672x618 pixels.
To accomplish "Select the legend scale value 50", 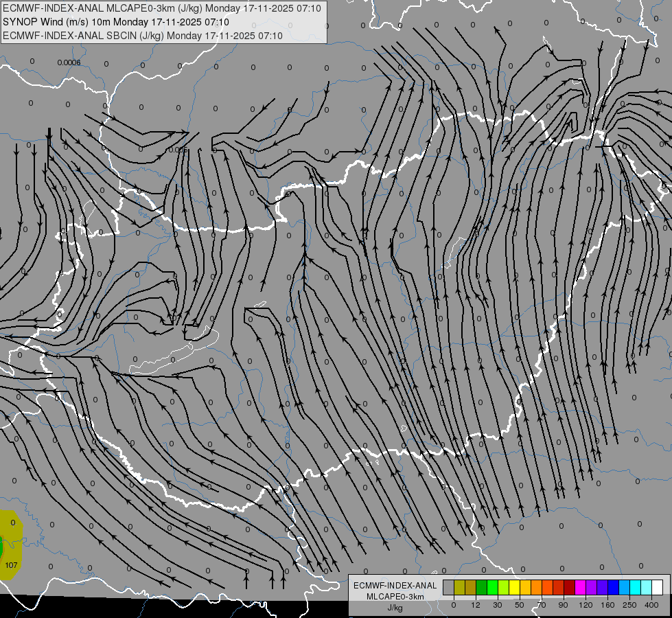I will click(520, 605).
